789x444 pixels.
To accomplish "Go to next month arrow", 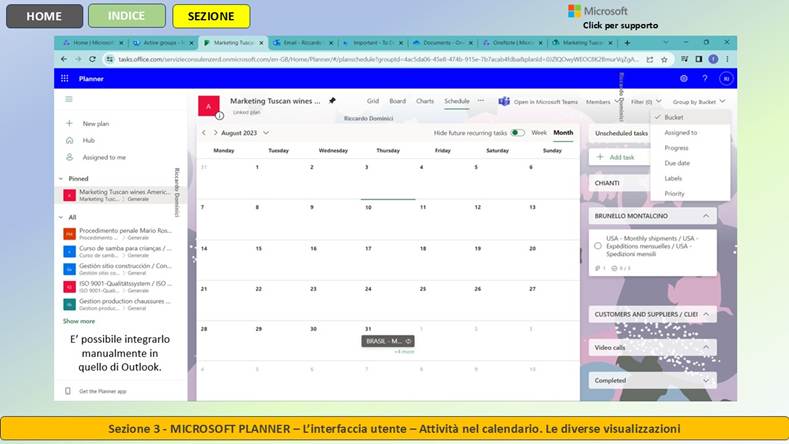I will (x=215, y=133).
